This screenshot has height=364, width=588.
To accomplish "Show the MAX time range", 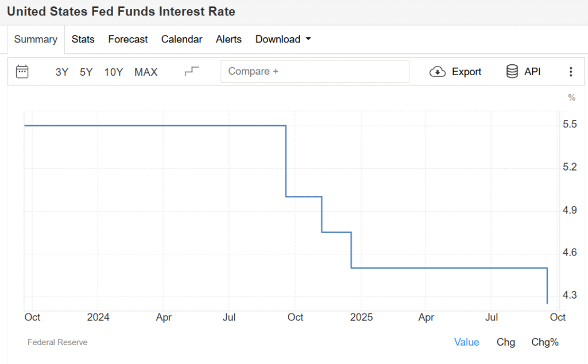I will [x=146, y=72].
